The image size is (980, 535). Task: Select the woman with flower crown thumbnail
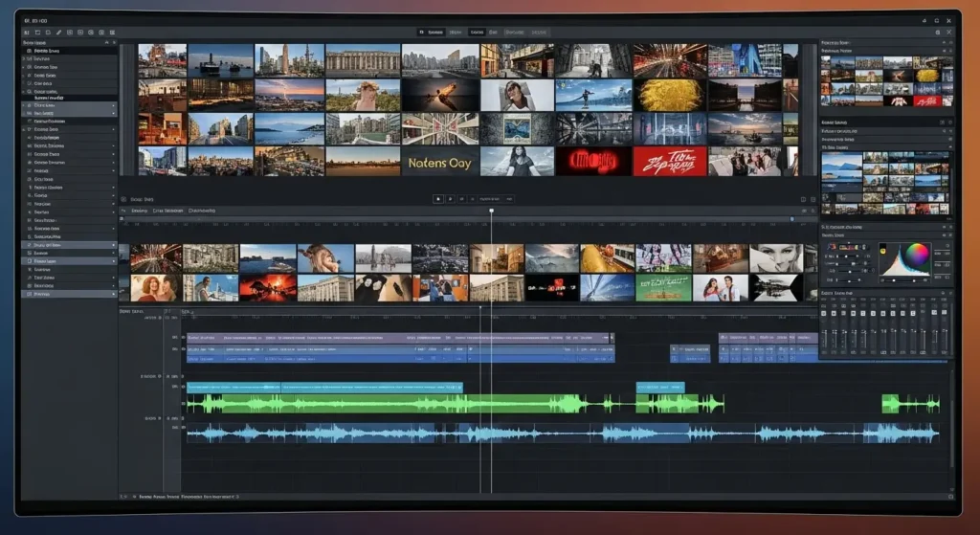[x=363, y=95]
